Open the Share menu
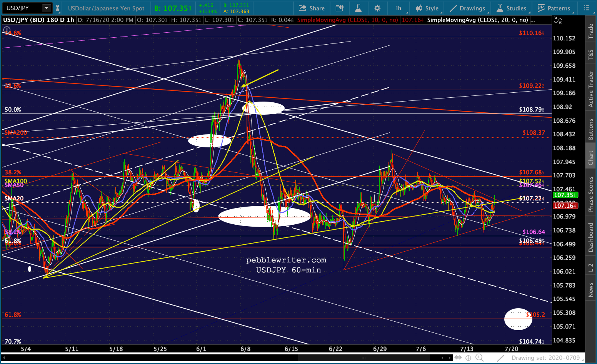Screen dimensions: 597x364 312,8
